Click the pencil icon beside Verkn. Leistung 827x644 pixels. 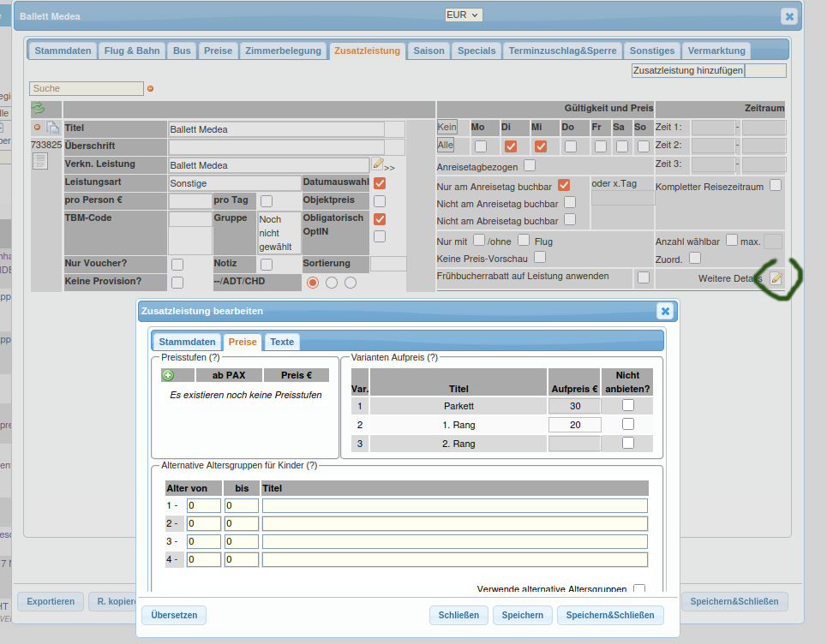pyautogui.click(x=378, y=164)
